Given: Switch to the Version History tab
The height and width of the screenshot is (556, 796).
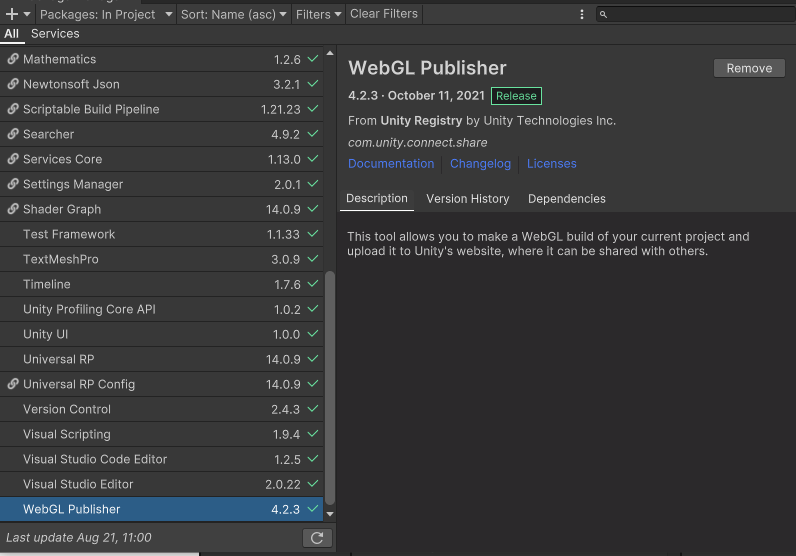Looking at the screenshot, I should point(468,199).
